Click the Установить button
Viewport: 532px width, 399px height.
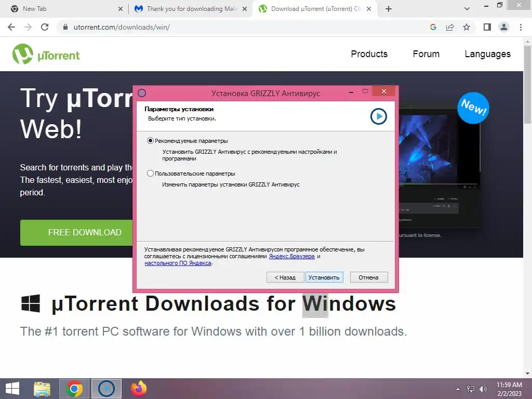(324, 277)
